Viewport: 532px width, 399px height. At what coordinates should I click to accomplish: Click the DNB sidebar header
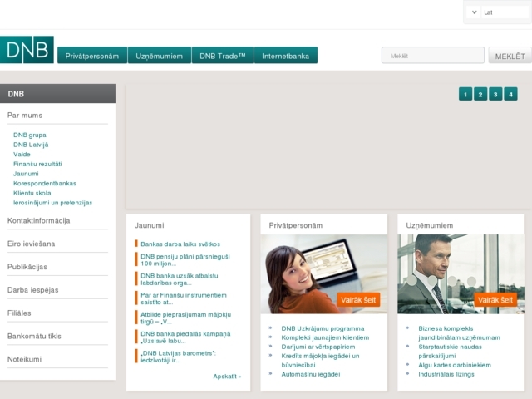click(57, 94)
